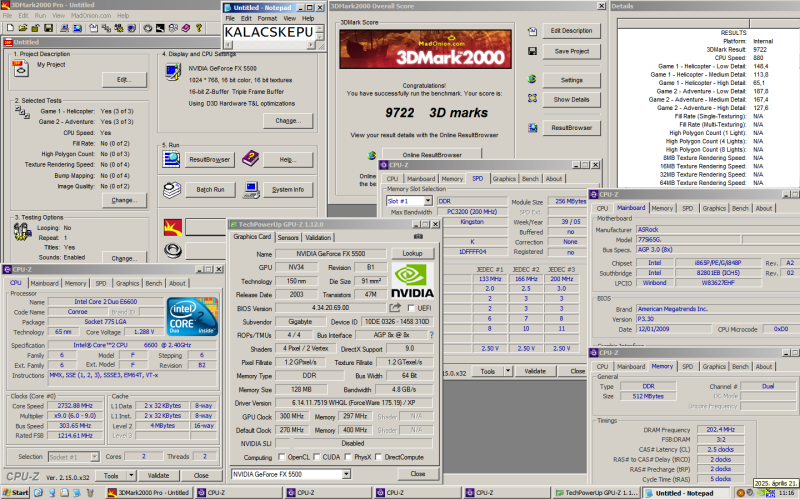This screenshot has height=500, width=800.
Task: Switch to the Validation tab in GPU-Z
Action: (318, 237)
